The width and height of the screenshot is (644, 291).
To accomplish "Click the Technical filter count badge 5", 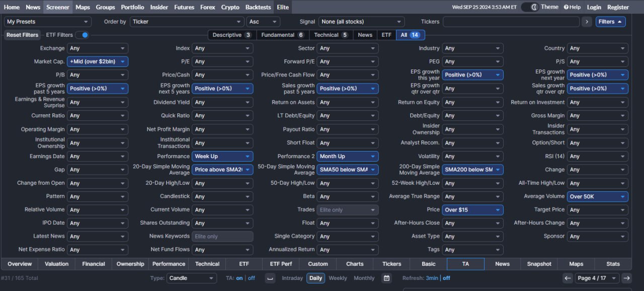I will click(x=345, y=35).
